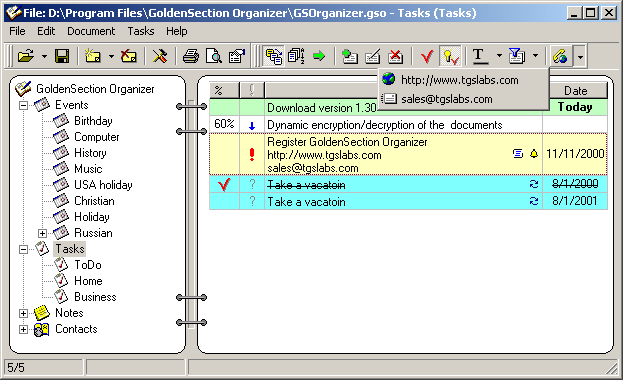Image resolution: width=623 pixels, height=380 pixels.
Task: Select History events folder
Action: (x=90, y=153)
